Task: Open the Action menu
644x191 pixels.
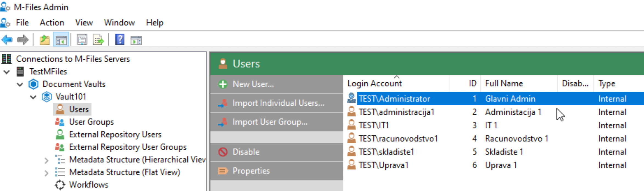Action: click(x=52, y=23)
